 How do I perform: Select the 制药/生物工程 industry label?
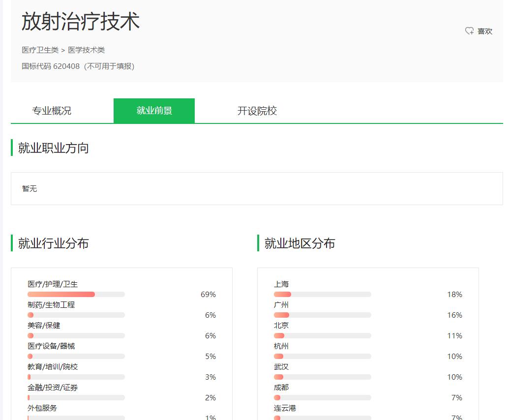(51, 304)
